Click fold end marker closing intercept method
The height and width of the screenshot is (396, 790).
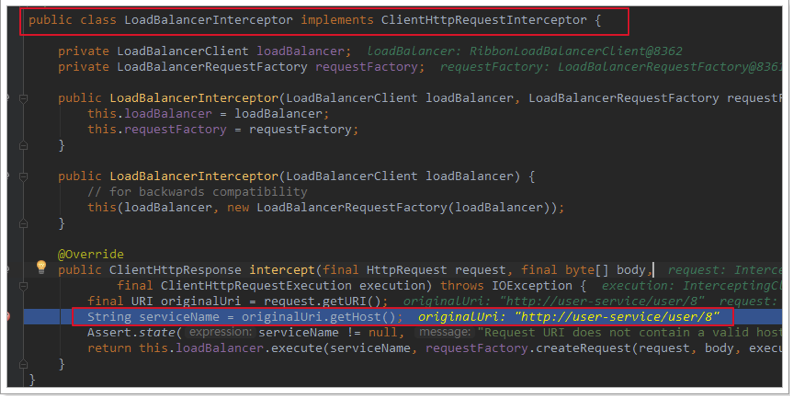23,364
